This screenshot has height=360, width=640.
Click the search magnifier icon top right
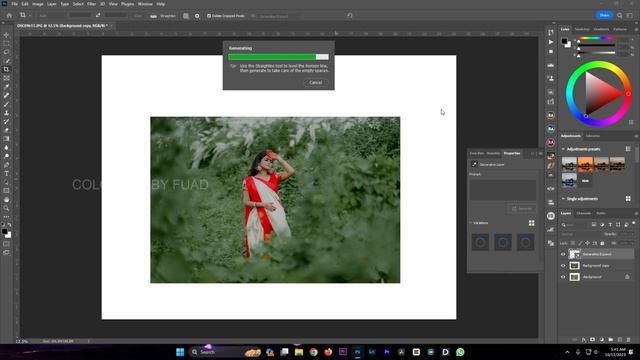(x=620, y=16)
